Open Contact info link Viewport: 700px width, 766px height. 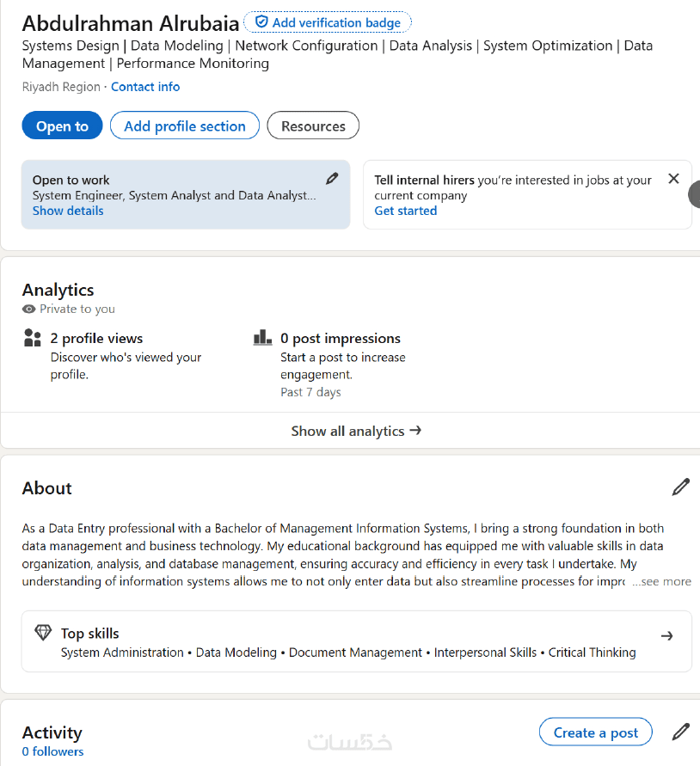[145, 87]
